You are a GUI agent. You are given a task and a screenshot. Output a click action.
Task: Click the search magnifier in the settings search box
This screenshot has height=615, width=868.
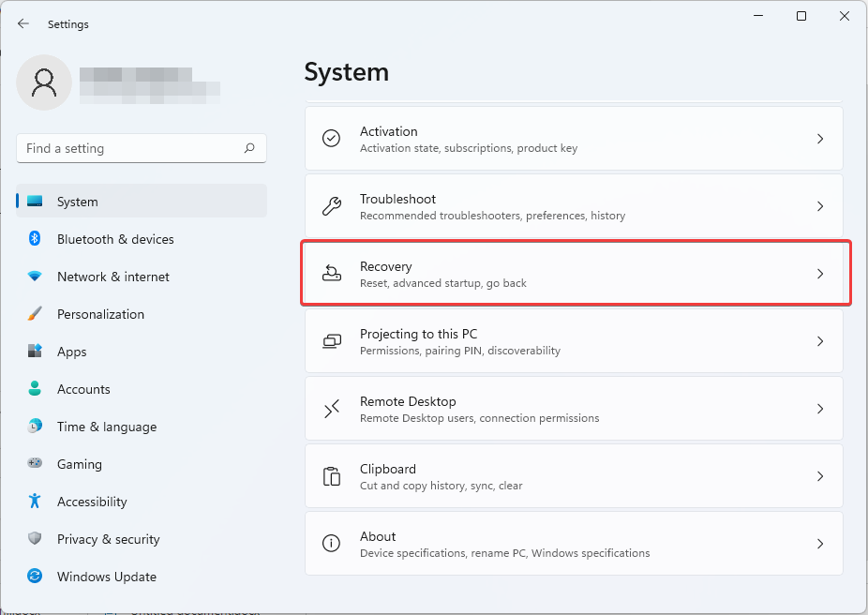click(249, 148)
